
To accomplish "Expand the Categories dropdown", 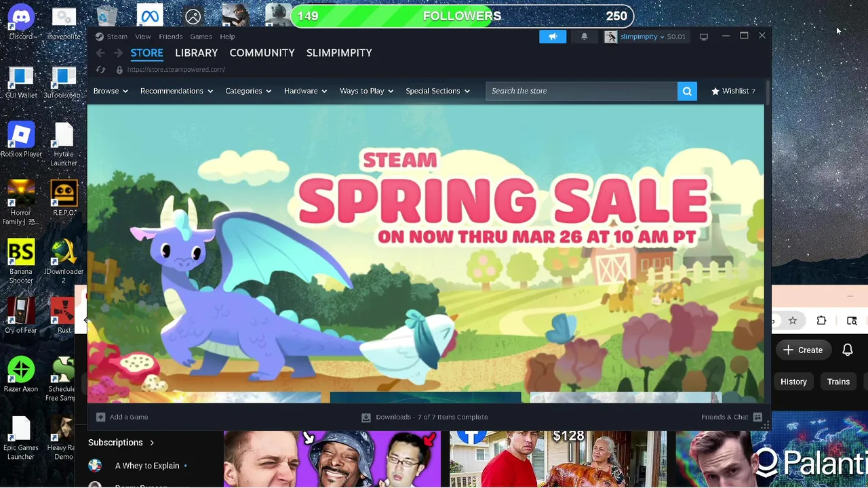I will pyautogui.click(x=248, y=91).
